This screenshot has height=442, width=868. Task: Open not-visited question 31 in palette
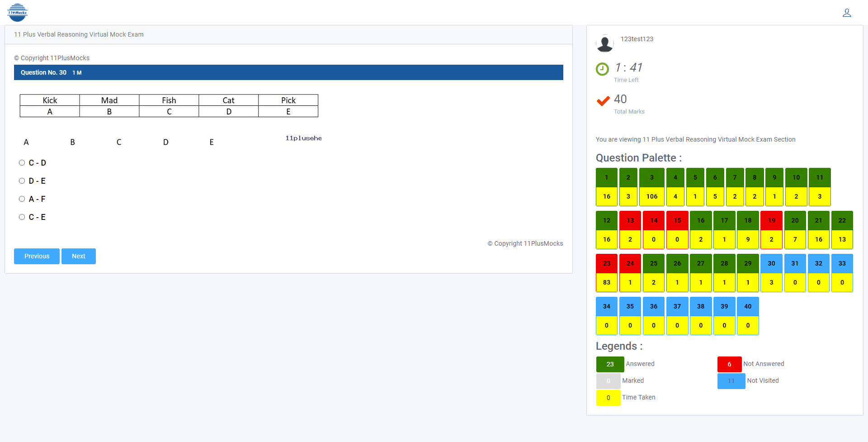795,264
